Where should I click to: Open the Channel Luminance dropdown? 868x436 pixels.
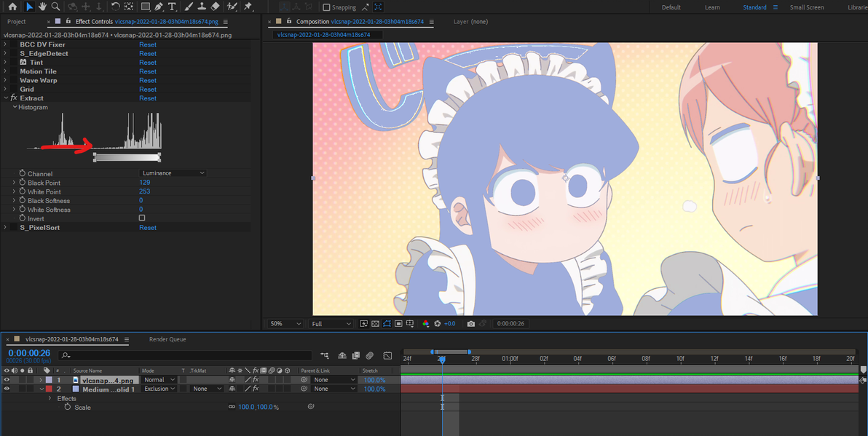173,173
